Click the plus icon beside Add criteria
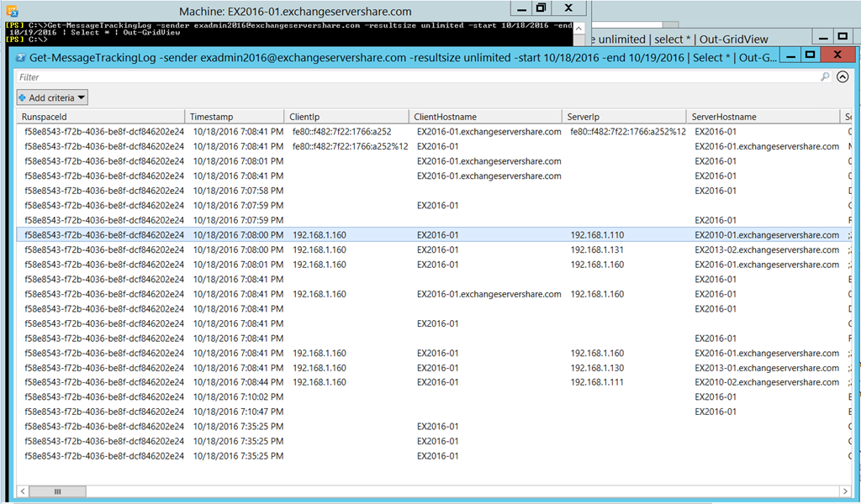Viewport: 861px width, 504px height. [22, 97]
